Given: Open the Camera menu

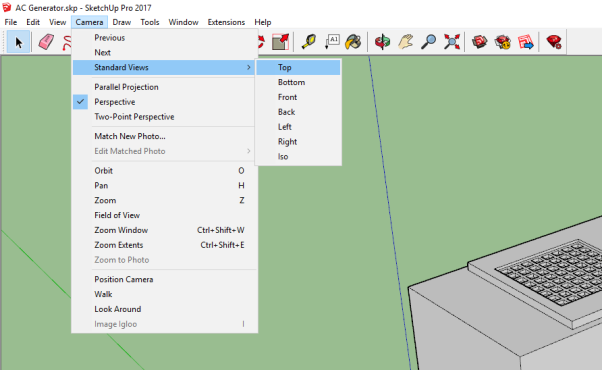Looking at the screenshot, I should [x=89, y=22].
